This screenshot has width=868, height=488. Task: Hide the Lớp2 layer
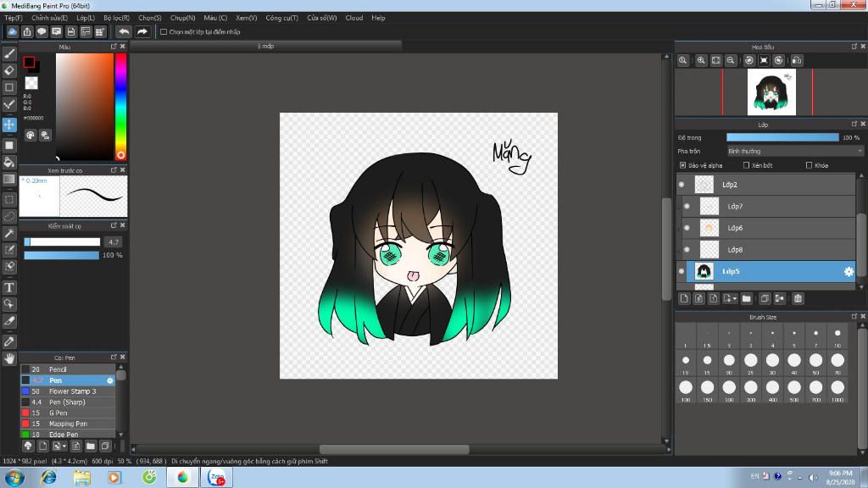(682, 185)
